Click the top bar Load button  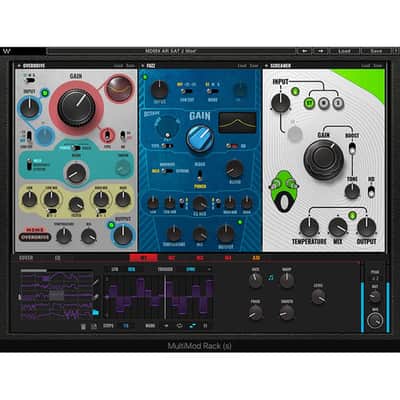coord(344,51)
